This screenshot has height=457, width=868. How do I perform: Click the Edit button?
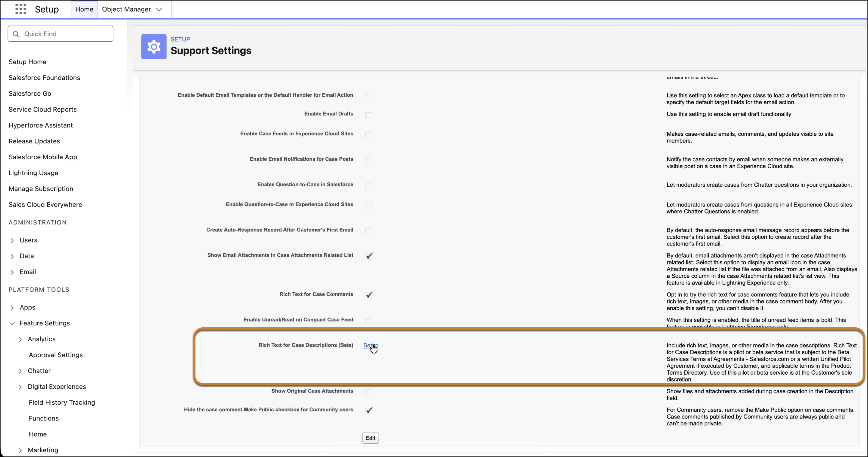pyautogui.click(x=370, y=438)
